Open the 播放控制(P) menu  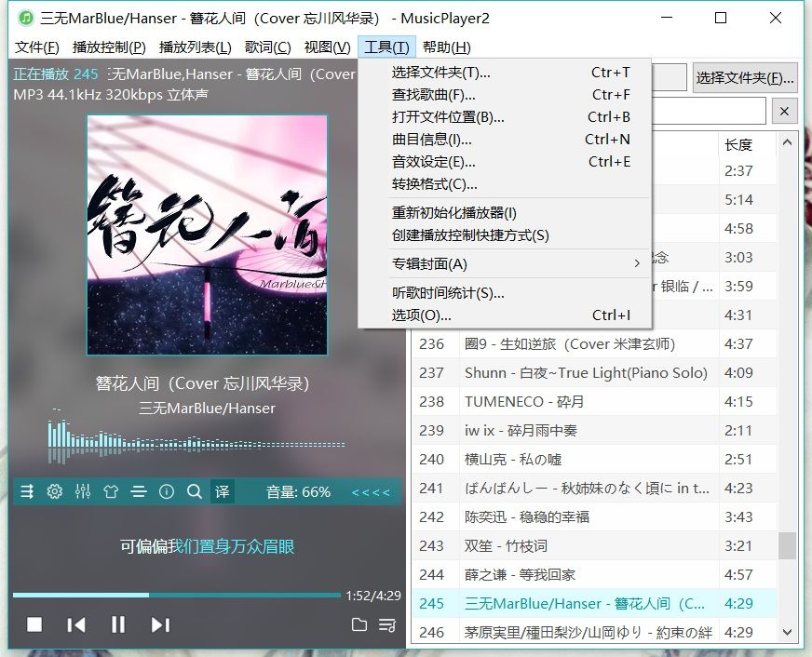pos(109,47)
